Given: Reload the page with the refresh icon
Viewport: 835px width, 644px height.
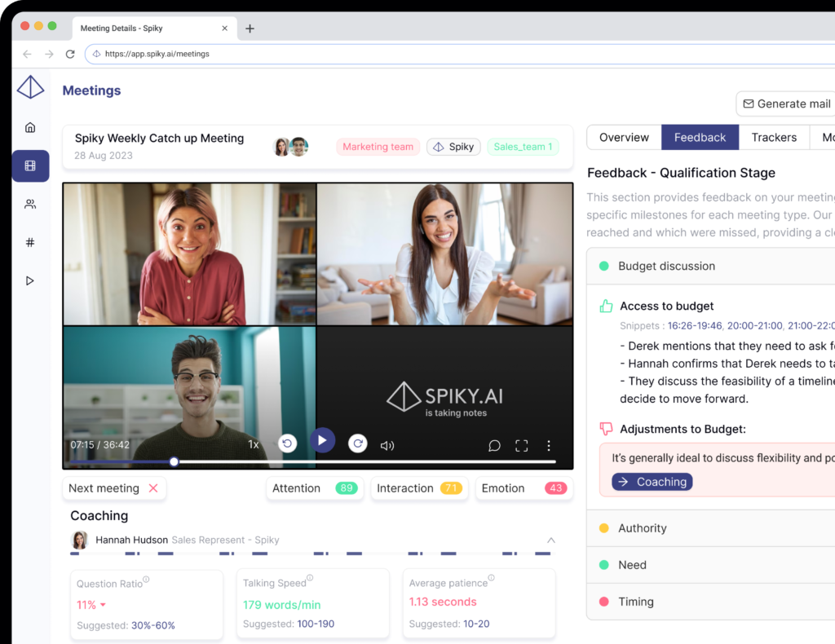Looking at the screenshot, I should tap(70, 54).
